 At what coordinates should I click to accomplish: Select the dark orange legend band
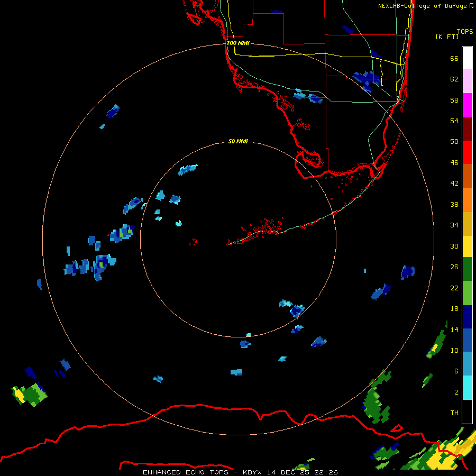click(x=467, y=176)
